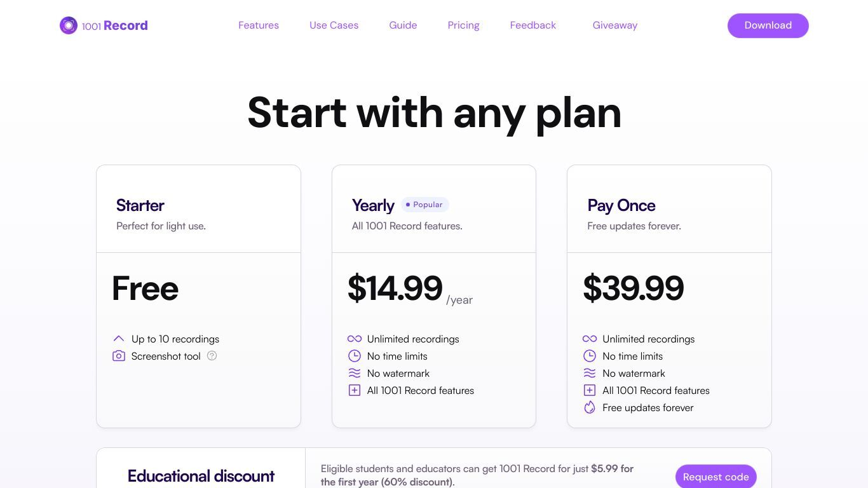The width and height of the screenshot is (868, 488).
Task: Open the Use Cases menu item
Action: (x=334, y=25)
